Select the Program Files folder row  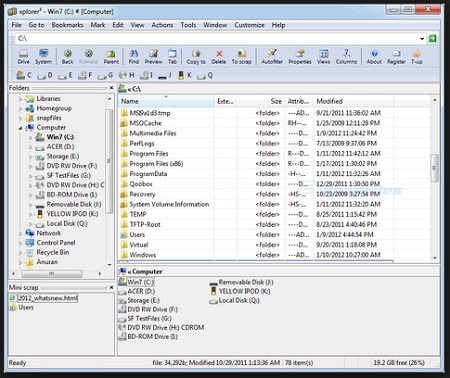pos(256,154)
